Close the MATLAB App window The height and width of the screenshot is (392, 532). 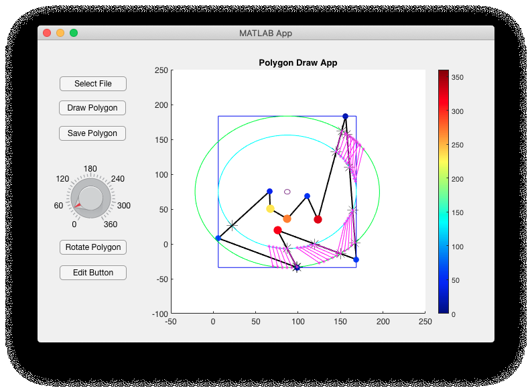tap(47, 33)
